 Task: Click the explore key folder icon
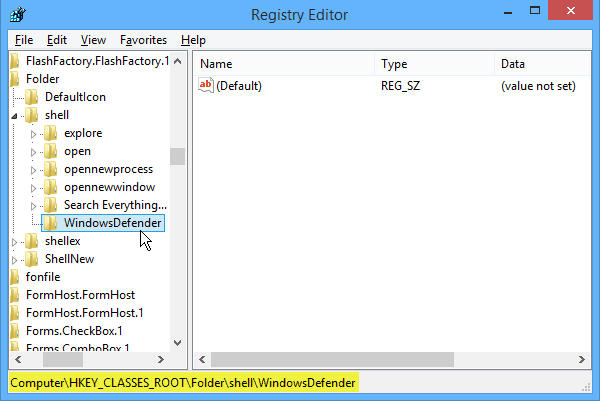51,133
